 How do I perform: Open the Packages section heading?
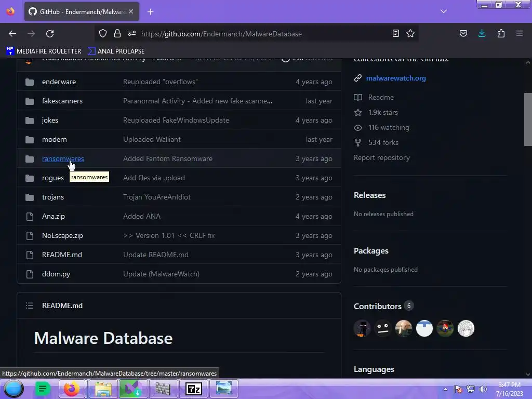click(371, 251)
